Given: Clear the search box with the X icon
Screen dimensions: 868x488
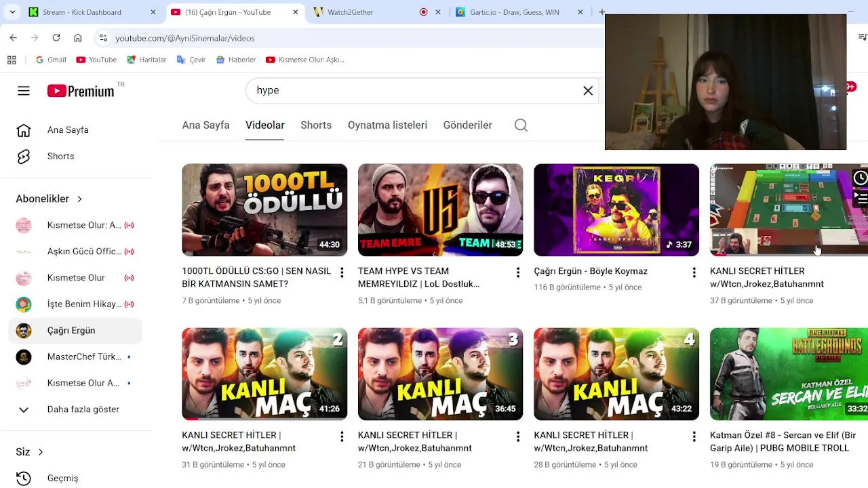Looking at the screenshot, I should pos(588,90).
